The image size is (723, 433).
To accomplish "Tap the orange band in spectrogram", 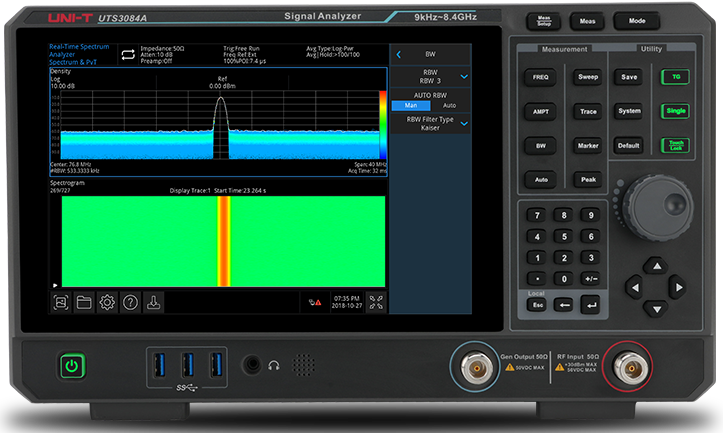I will pos(224,241).
